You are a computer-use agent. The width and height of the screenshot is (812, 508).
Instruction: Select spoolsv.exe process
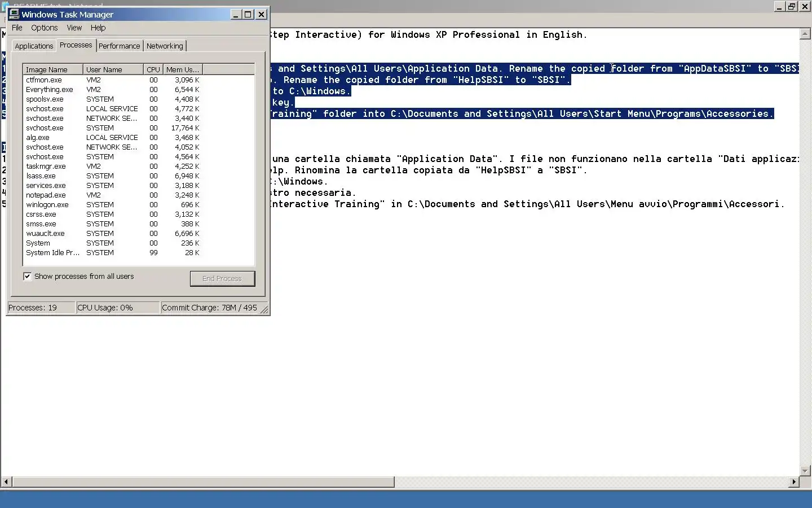coord(113,99)
